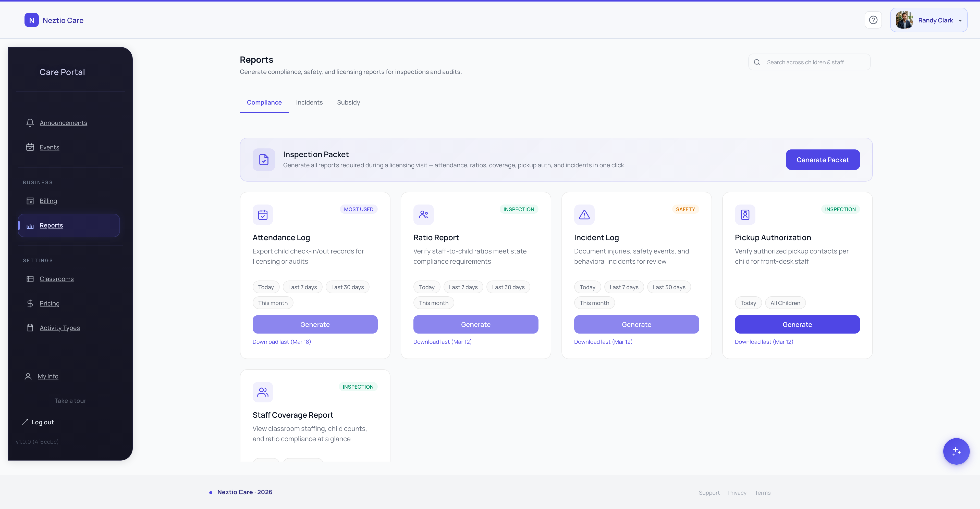
Task: Click the help question-mark icon
Action: 873,20
